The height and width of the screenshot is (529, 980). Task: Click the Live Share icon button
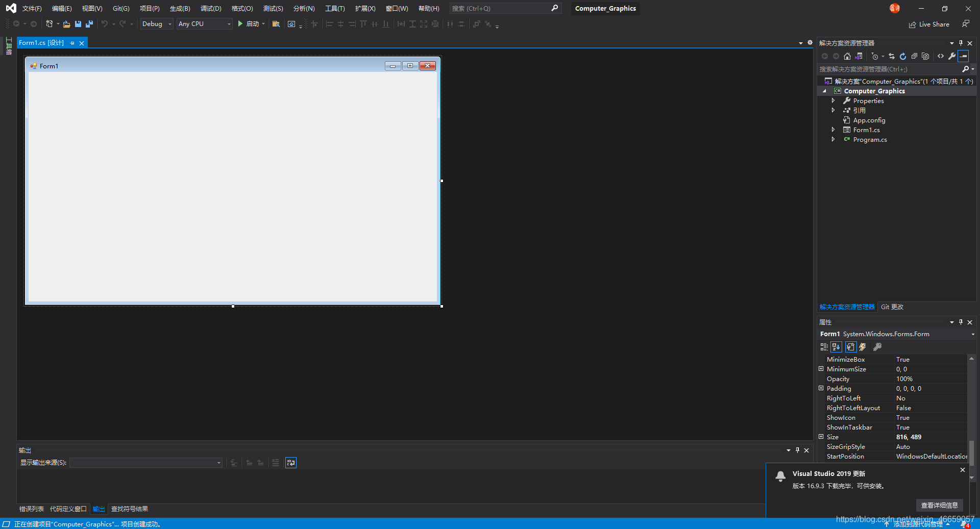click(x=929, y=24)
